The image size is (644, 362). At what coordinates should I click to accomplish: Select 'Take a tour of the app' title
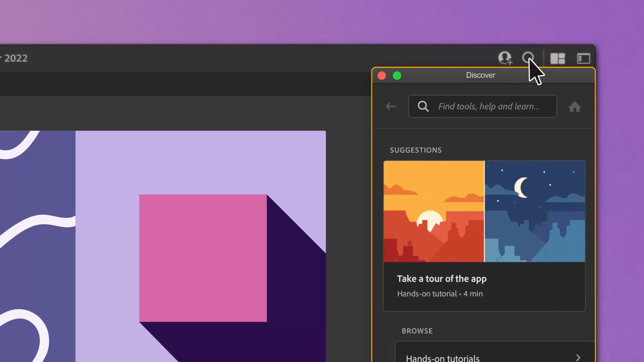(441, 279)
